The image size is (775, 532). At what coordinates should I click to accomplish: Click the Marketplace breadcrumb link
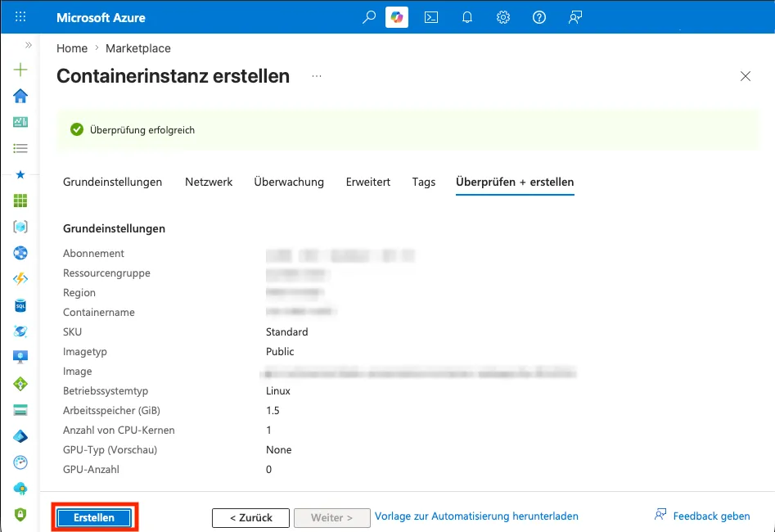point(138,48)
